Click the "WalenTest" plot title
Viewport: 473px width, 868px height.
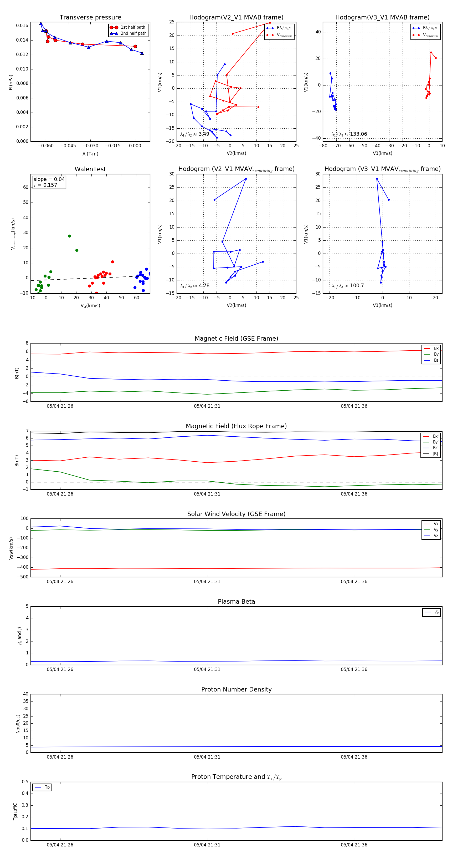pyautogui.click(x=90, y=169)
